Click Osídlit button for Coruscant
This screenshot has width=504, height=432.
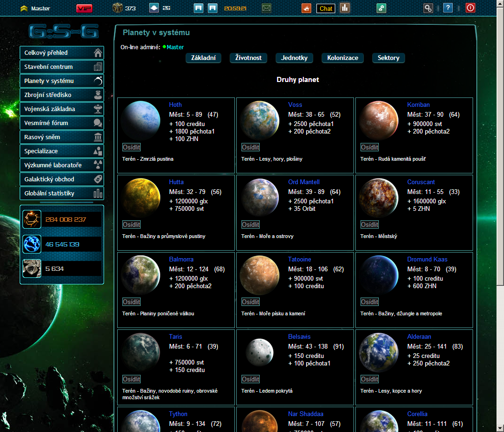(x=369, y=224)
